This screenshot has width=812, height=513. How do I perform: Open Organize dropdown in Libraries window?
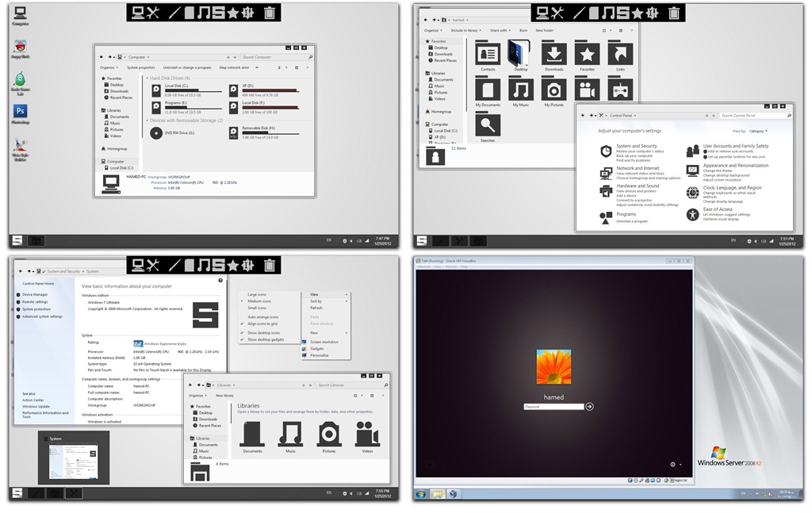tap(197, 396)
